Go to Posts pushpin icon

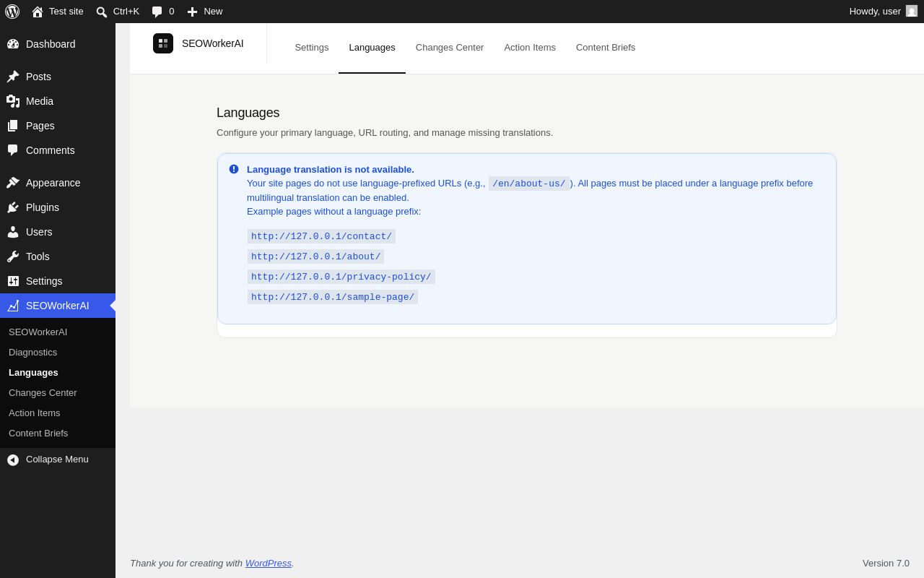[x=13, y=77]
